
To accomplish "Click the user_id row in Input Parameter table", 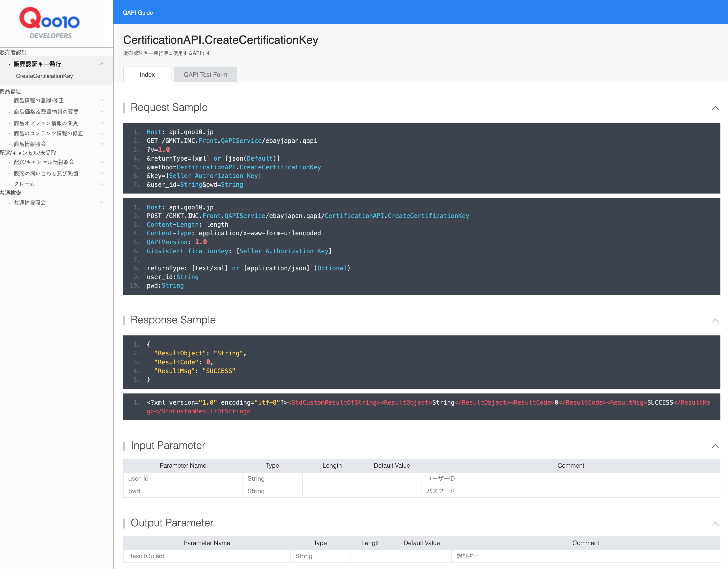I will [183, 478].
